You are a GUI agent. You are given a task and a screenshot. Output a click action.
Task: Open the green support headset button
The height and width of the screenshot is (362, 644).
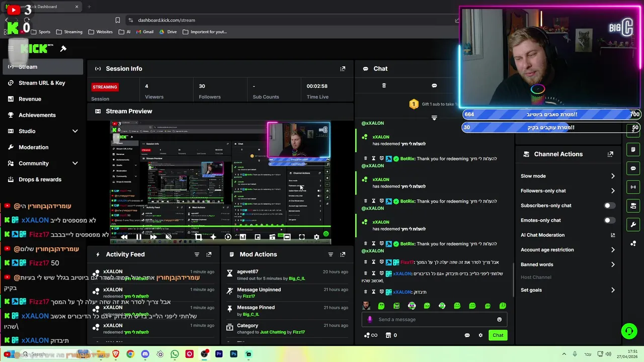[629, 331]
